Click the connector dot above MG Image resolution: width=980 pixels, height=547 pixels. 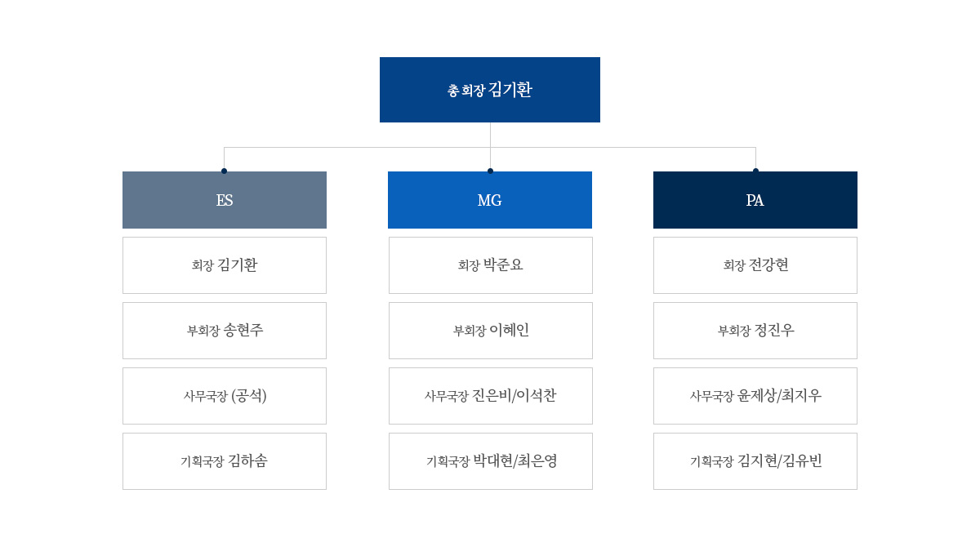click(490, 171)
